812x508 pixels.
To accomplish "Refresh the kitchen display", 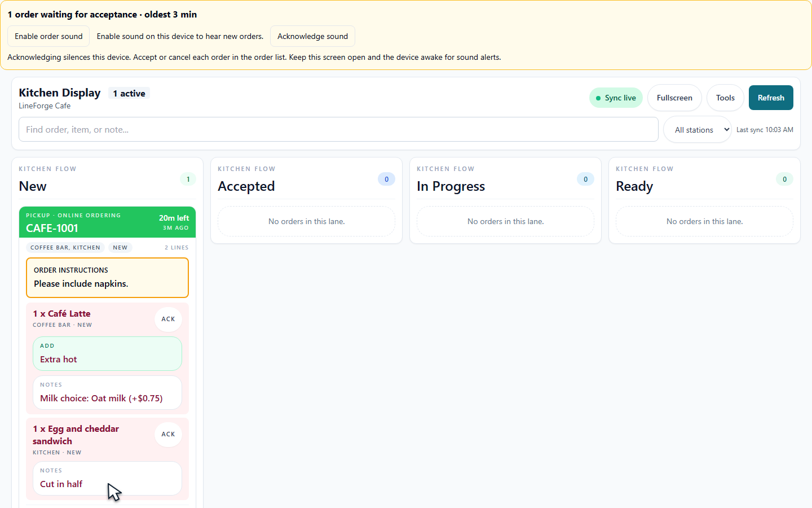I will (771, 98).
